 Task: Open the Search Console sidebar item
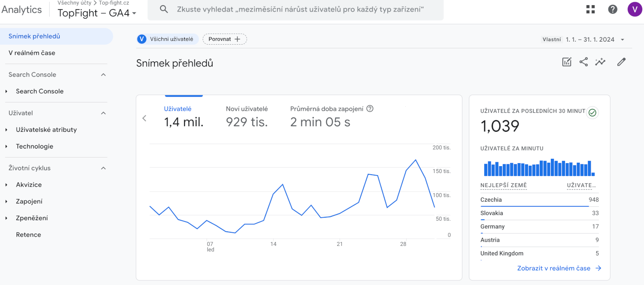click(x=39, y=91)
